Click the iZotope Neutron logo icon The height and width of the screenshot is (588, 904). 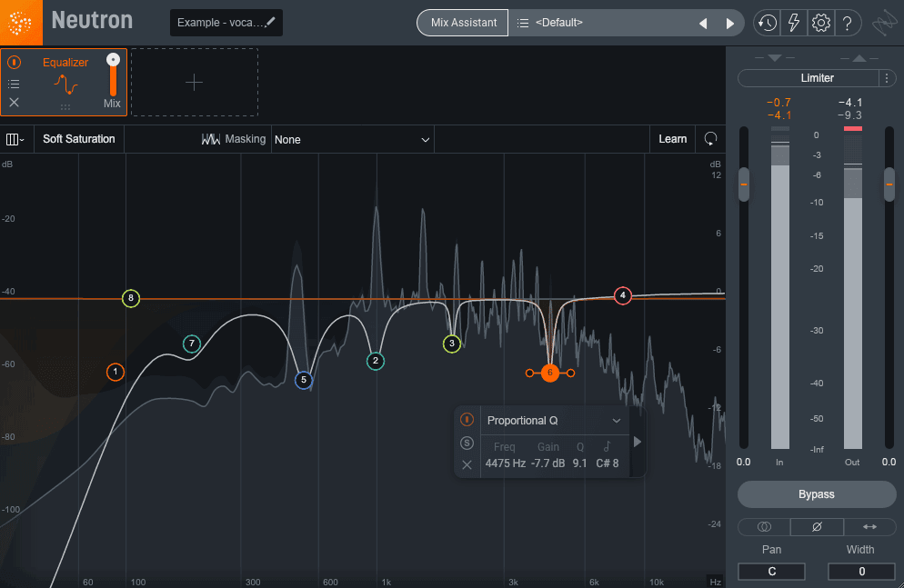click(x=21, y=23)
